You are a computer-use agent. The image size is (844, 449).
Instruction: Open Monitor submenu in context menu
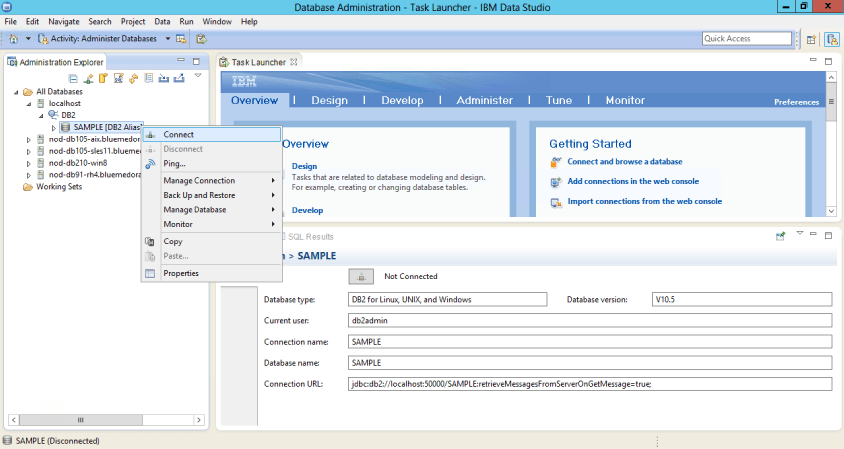(212, 224)
